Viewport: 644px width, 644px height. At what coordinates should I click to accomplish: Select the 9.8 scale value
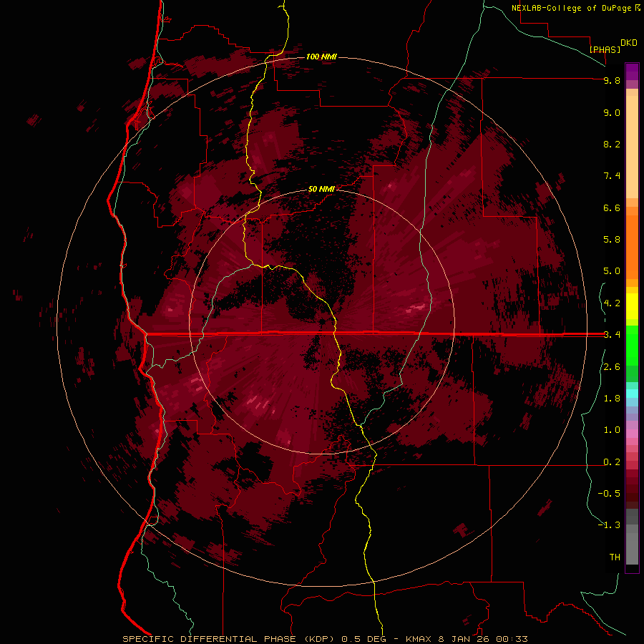coord(612,80)
